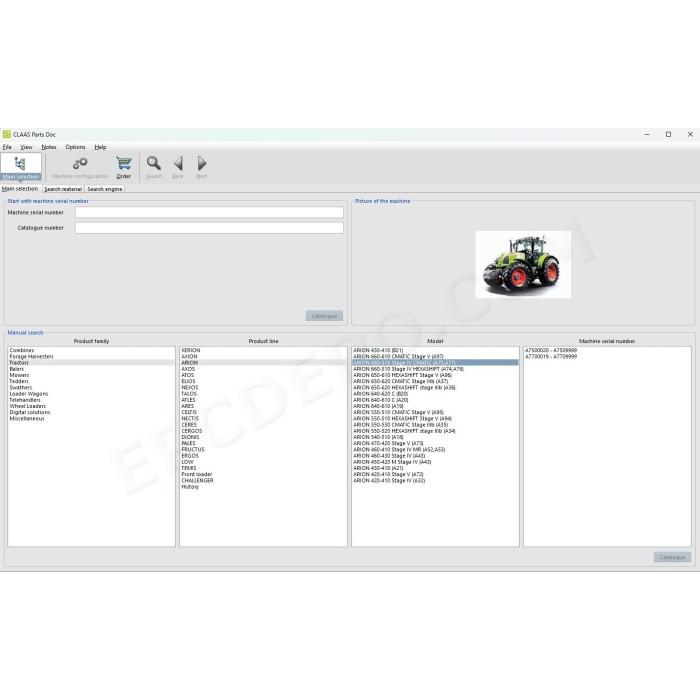Image resolution: width=700 pixels, height=700 pixels.
Task: Open the Help menu
Action: coord(100,147)
